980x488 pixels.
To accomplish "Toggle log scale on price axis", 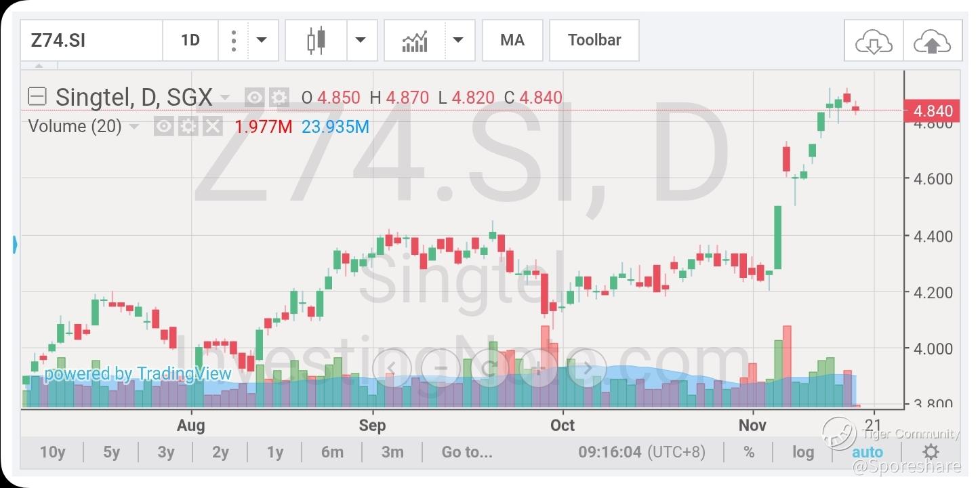I will (x=803, y=452).
